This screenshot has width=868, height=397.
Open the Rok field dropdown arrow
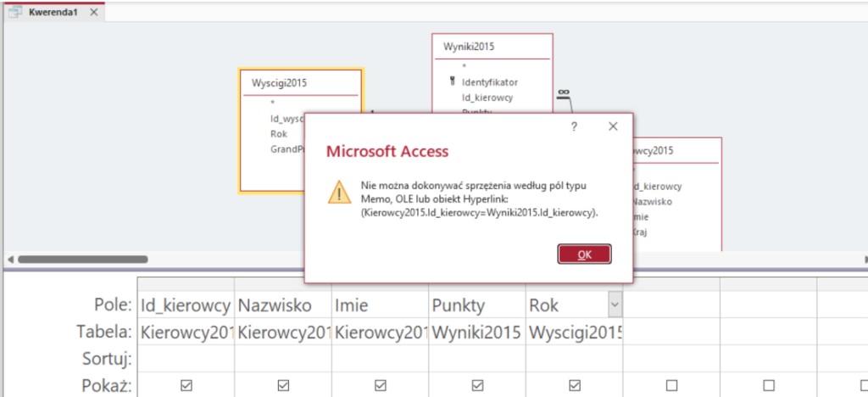tap(615, 305)
